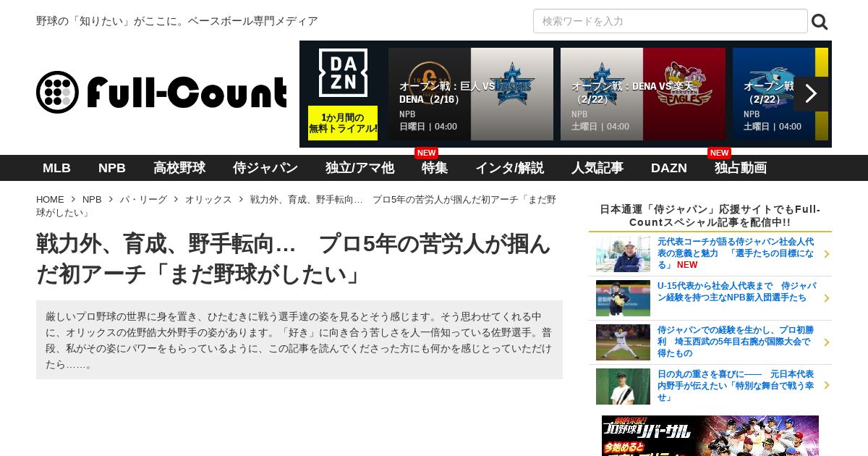Open the DeNA vs 楽天 open-game card
The width and height of the screenshot is (868, 456).
coord(643,94)
